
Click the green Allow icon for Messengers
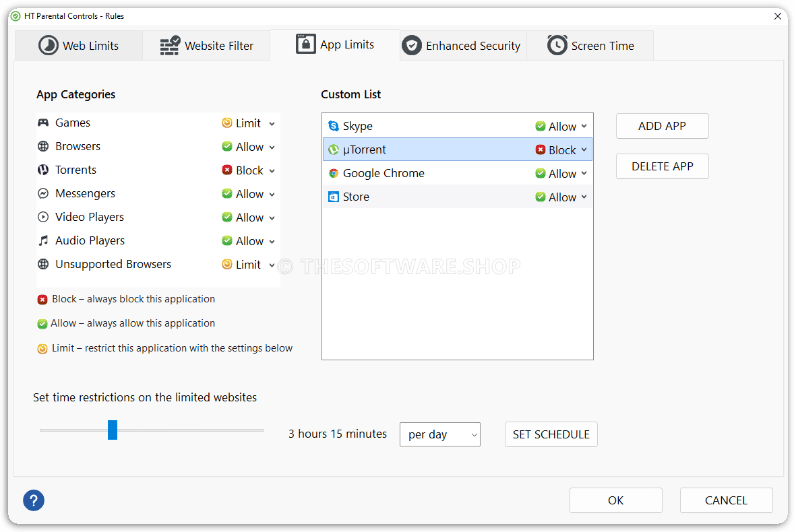[227, 194]
